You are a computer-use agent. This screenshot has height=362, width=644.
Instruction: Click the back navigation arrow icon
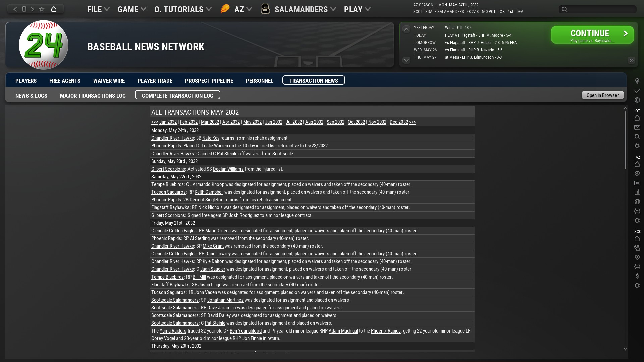coord(15,9)
